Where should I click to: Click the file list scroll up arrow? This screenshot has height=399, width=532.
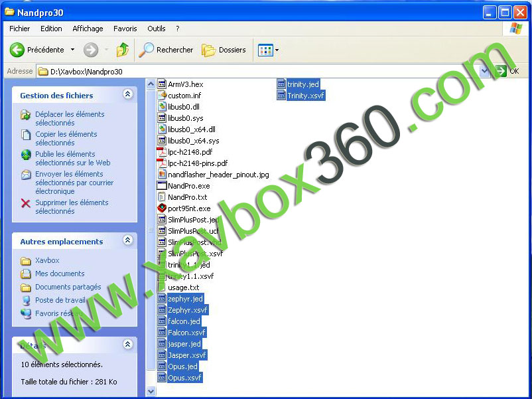tap(151, 84)
